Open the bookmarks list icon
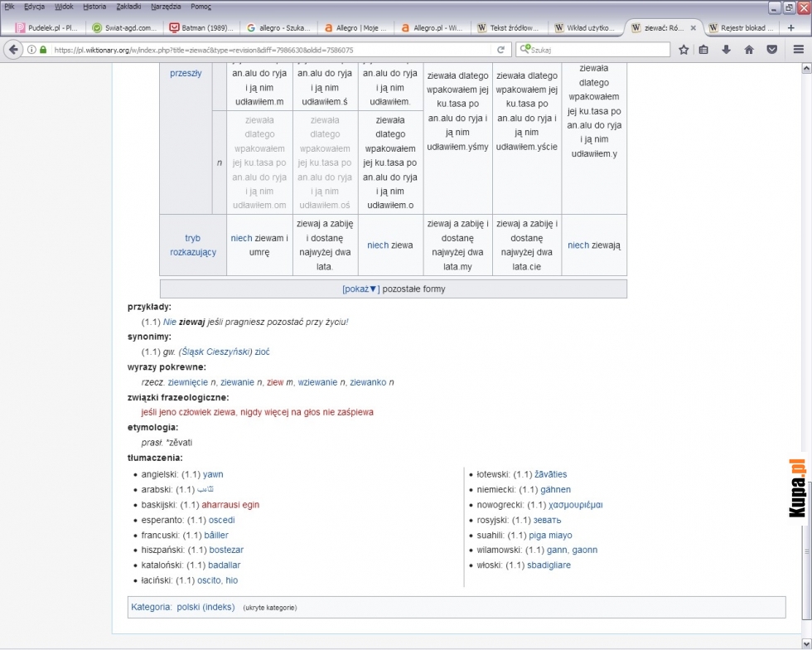 703,50
